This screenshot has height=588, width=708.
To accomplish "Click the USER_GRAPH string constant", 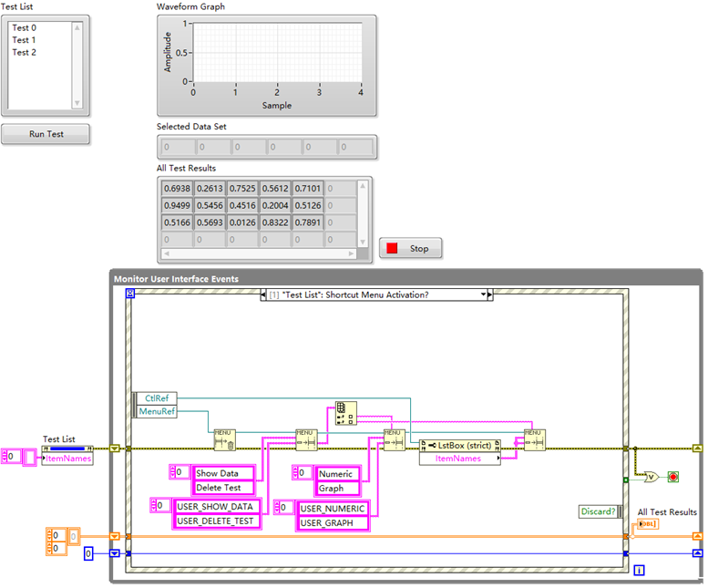I will (333, 523).
